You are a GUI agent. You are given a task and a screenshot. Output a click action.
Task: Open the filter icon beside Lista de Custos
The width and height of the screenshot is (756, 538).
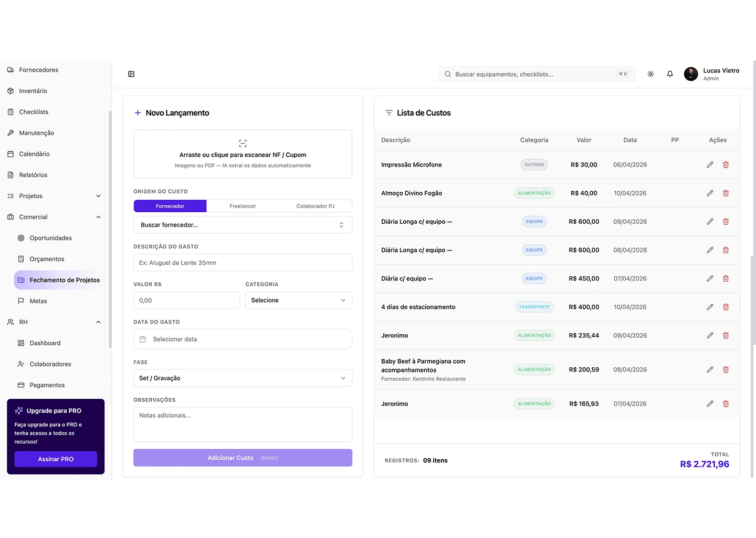coord(389,113)
